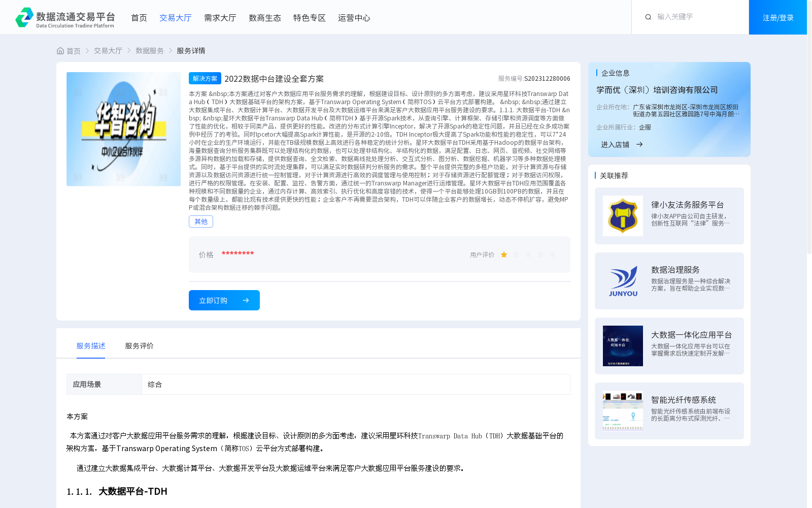The width and height of the screenshot is (812, 508).
Task: Click the third rating star
Action: 528,255
